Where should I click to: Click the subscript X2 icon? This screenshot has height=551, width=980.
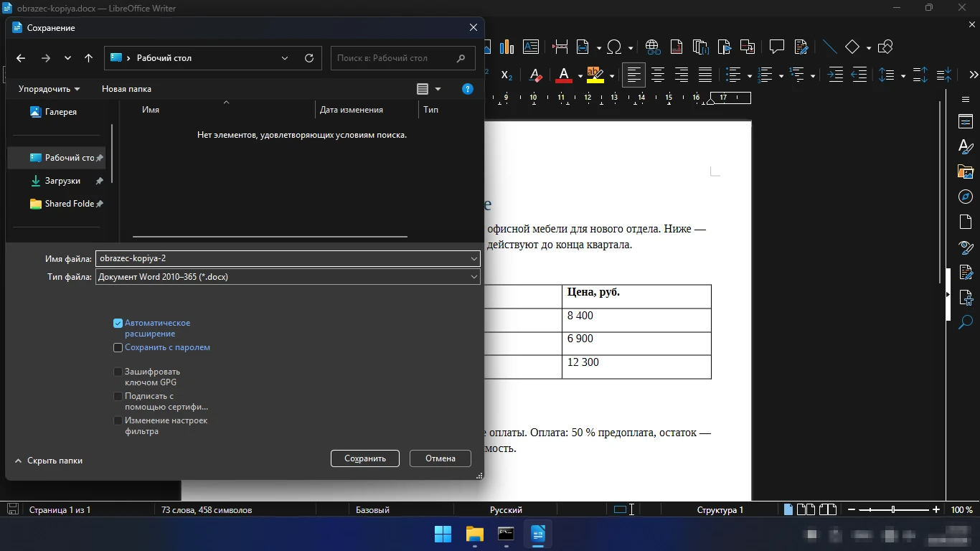pos(507,75)
